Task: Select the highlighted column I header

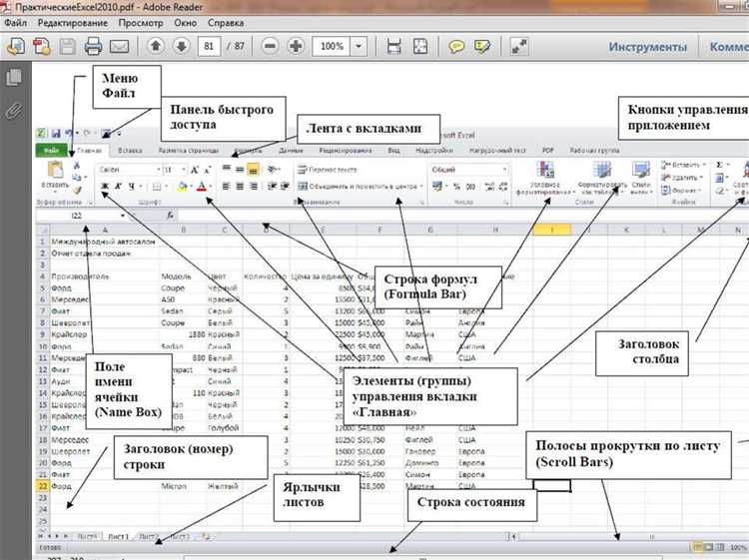Action: point(551,231)
